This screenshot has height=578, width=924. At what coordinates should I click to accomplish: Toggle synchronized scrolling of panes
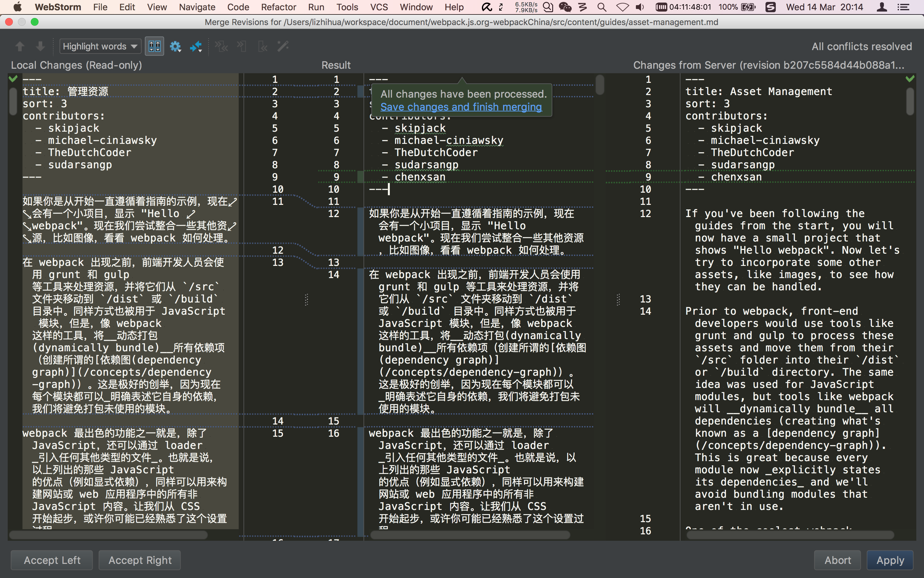tap(155, 47)
